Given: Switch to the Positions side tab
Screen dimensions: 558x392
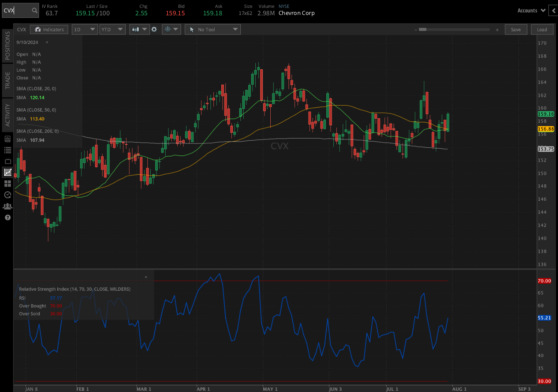Looking at the screenshot, I should tap(7, 45).
